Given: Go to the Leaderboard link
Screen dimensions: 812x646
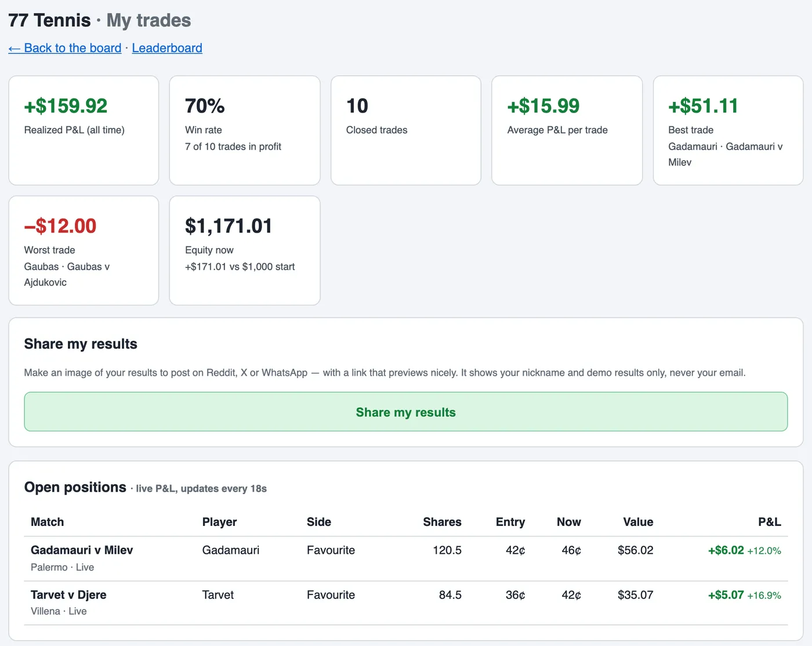Looking at the screenshot, I should tap(167, 48).
